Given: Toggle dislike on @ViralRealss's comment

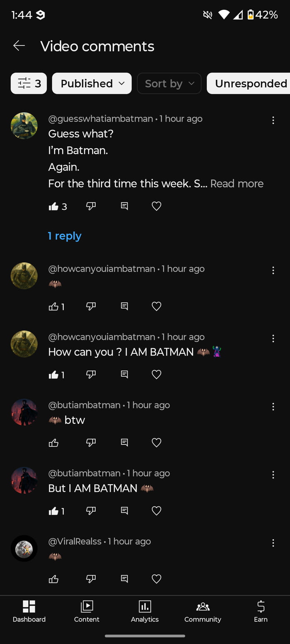Looking at the screenshot, I should click(91, 579).
